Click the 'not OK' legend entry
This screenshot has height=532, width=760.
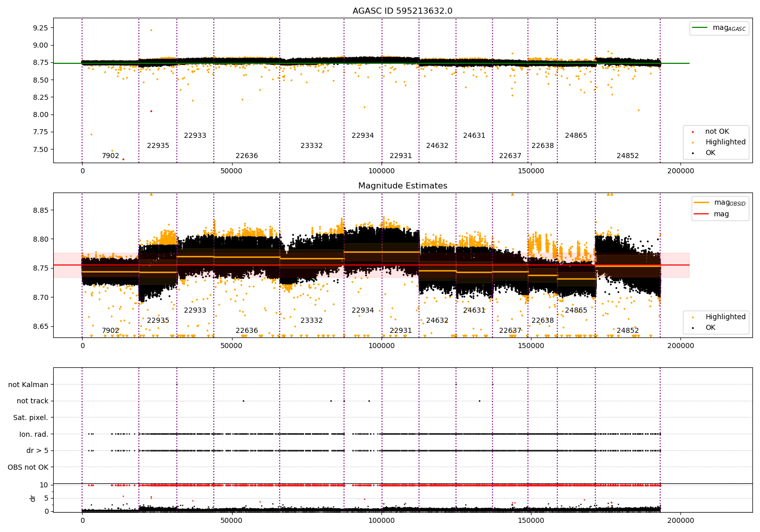716,132
